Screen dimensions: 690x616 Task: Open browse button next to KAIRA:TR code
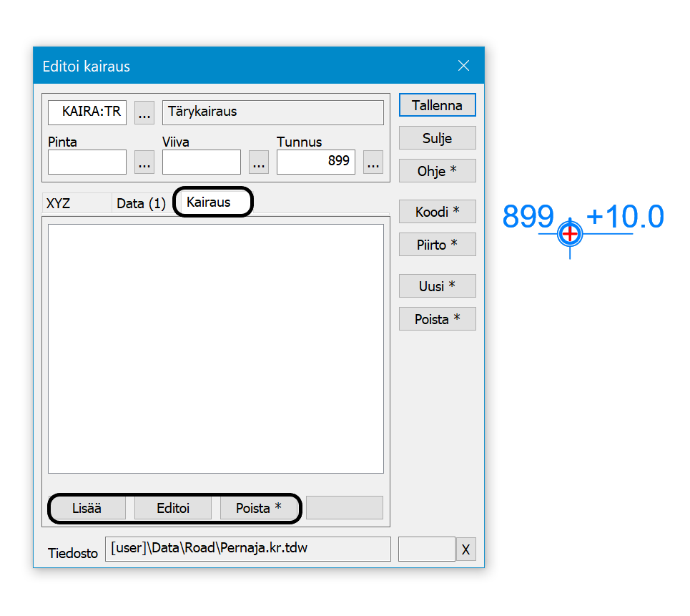144,112
